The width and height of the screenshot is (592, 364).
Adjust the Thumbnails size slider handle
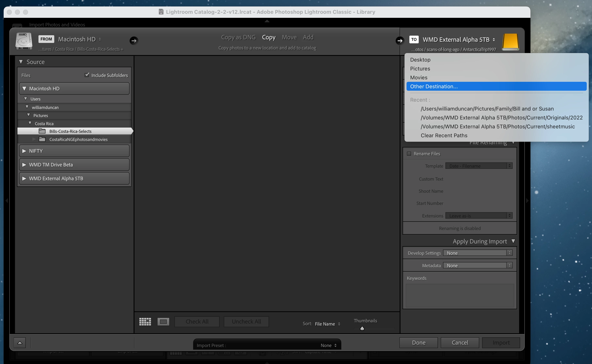pos(362,328)
